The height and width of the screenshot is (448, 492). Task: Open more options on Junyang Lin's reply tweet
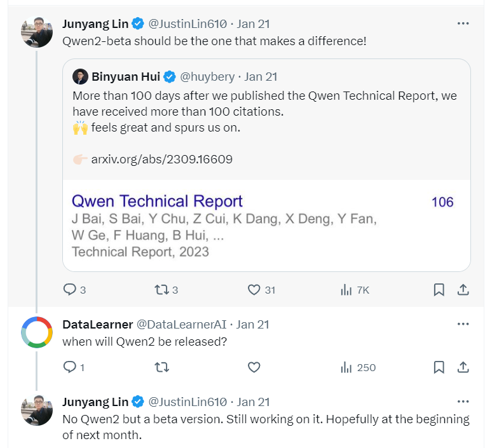pos(463,401)
